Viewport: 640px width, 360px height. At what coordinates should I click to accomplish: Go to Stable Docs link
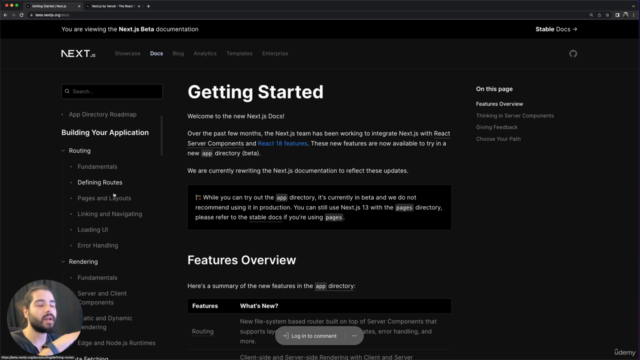point(556,29)
